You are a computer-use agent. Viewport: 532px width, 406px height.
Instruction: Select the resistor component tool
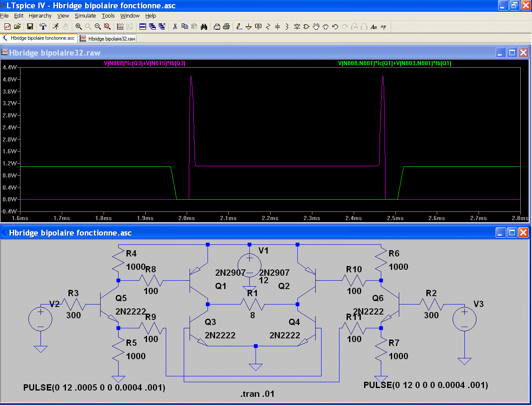(268, 26)
